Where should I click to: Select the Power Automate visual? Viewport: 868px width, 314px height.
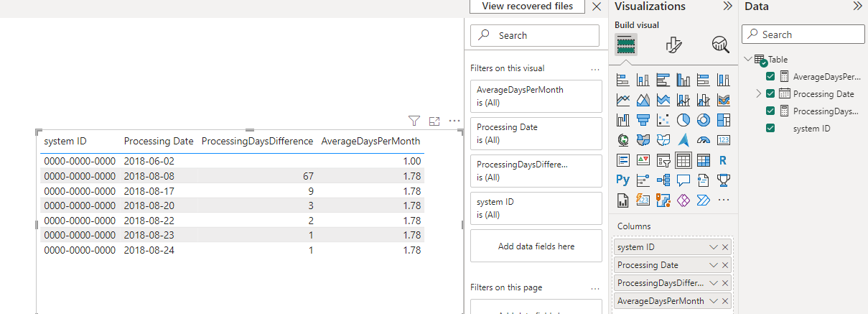(x=703, y=200)
